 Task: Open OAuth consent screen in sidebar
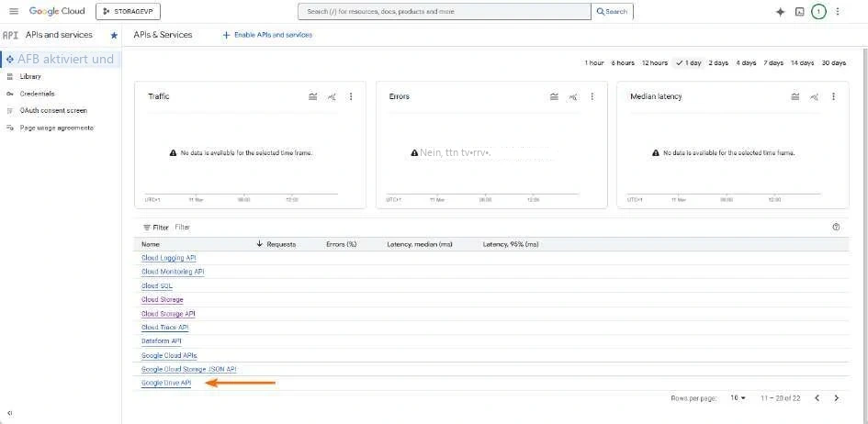[x=53, y=110]
